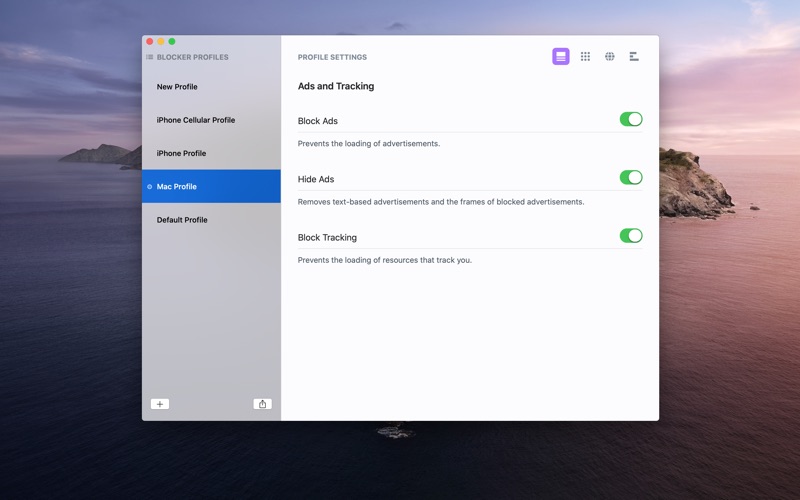Viewport: 800px width, 500px height.
Task: Open the grid settings view icon
Action: coord(585,57)
